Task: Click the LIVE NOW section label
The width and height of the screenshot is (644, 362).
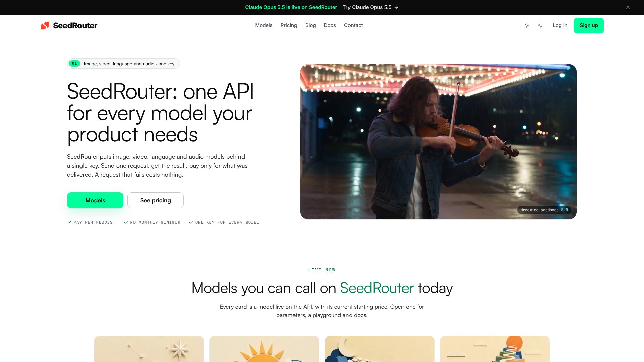Action: pos(322,270)
